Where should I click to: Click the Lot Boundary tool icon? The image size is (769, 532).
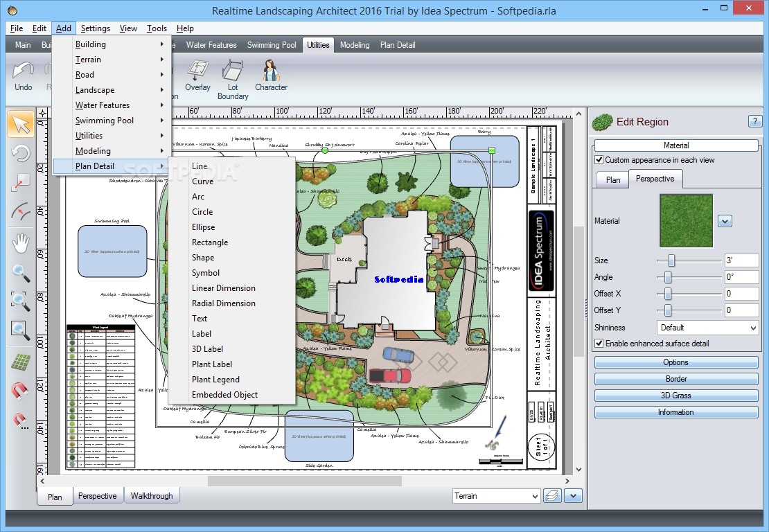coord(233,80)
